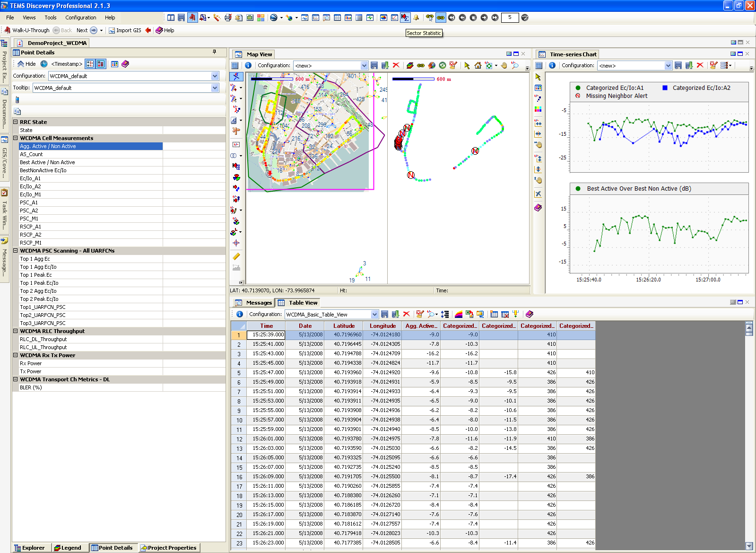Toggle auto-hide pin on Point Details panel

pyautogui.click(x=215, y=52)
